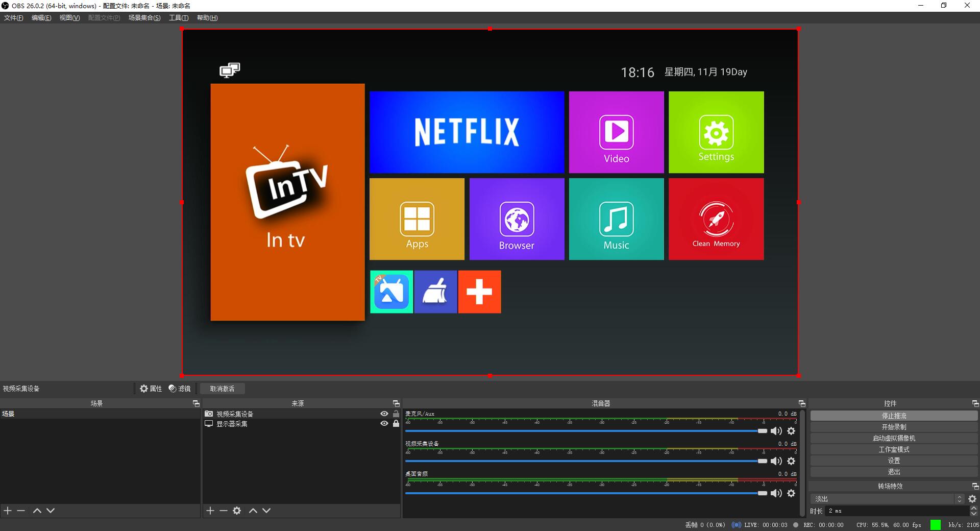Click the Video tile in preview

click(x=616, y=132)
